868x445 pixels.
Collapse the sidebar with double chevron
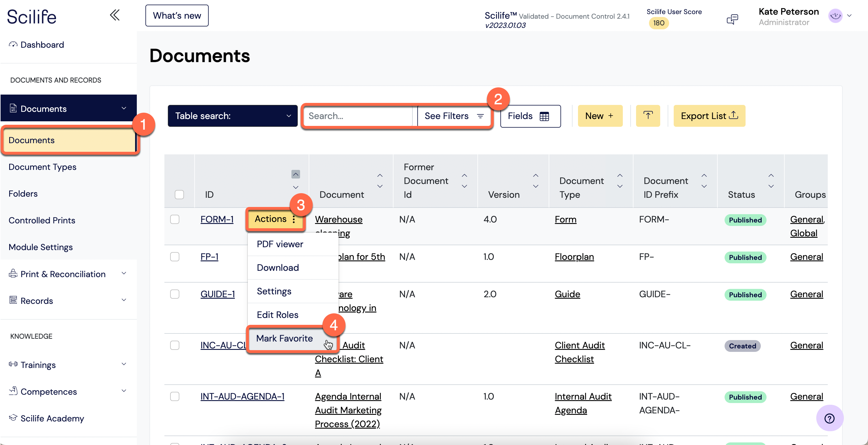point(115,15)
